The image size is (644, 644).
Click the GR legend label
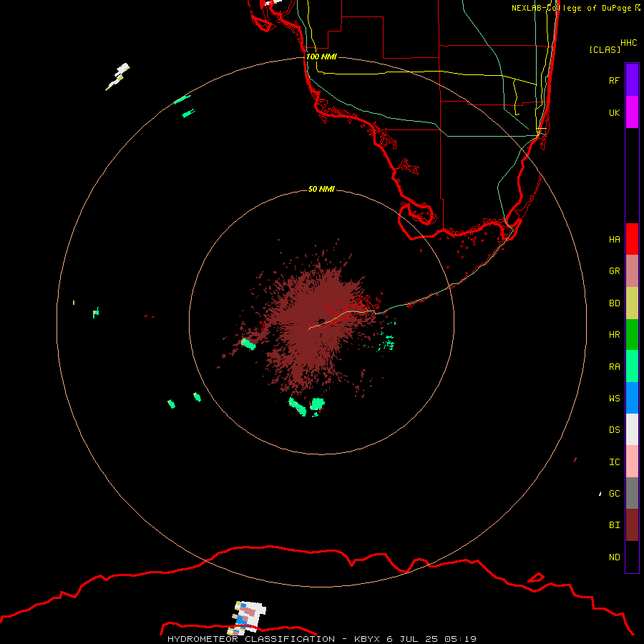pyautogui.click(x=614, y=271)
